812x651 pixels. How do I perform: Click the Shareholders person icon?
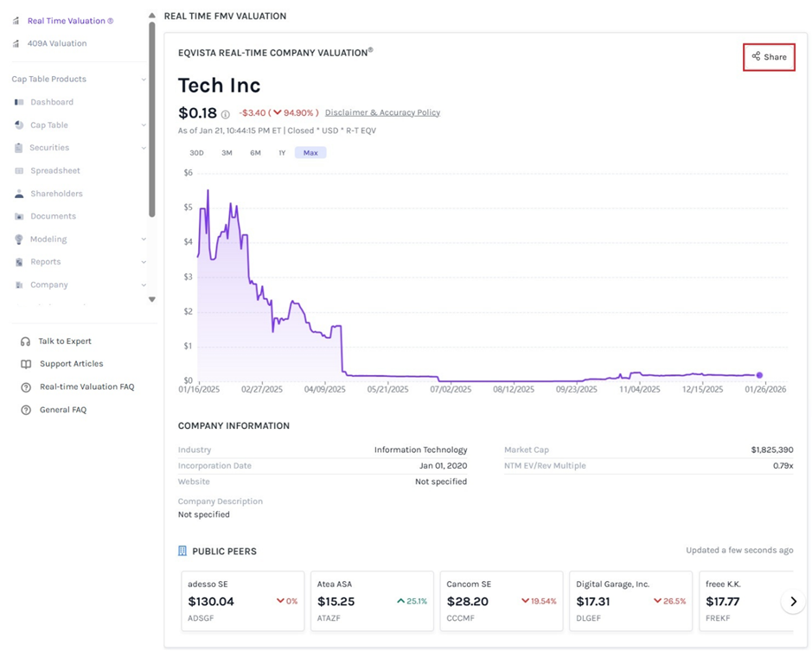[19, 193]
